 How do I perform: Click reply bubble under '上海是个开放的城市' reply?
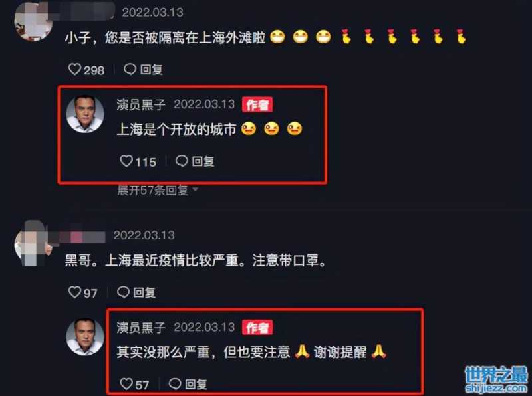182,161
